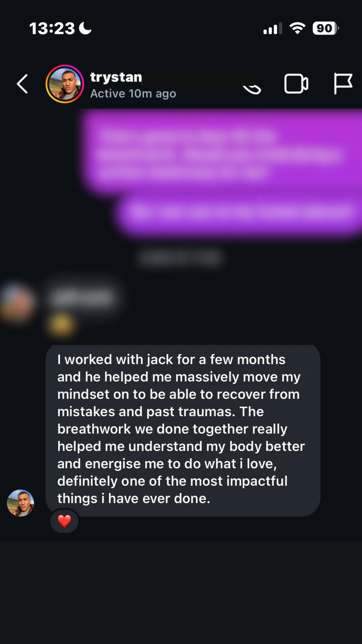The width and height of the screenshot is (362, 644).
Task: Tap the flag icon in header
Action: coord(343,84)
